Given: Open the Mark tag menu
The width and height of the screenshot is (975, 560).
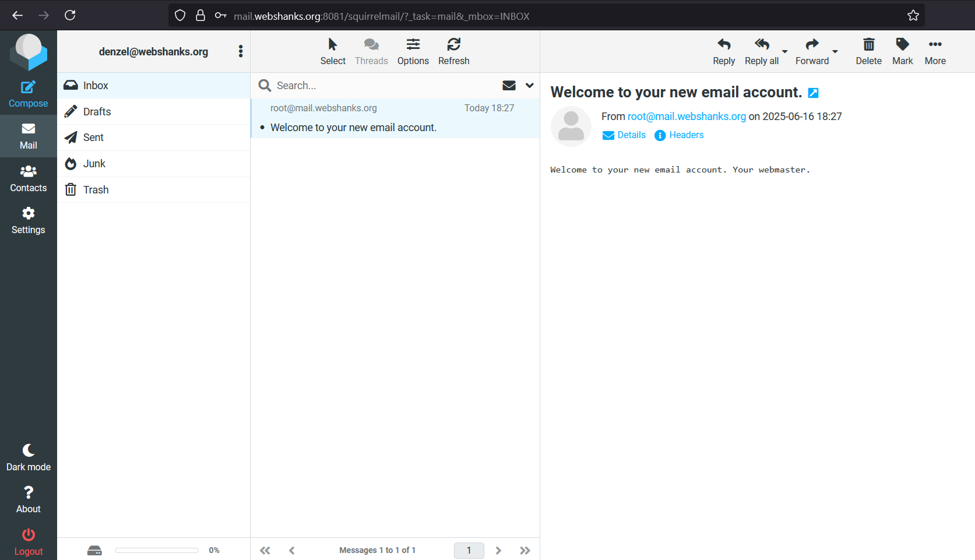Looking at the screenshot, I should [902, 51].
